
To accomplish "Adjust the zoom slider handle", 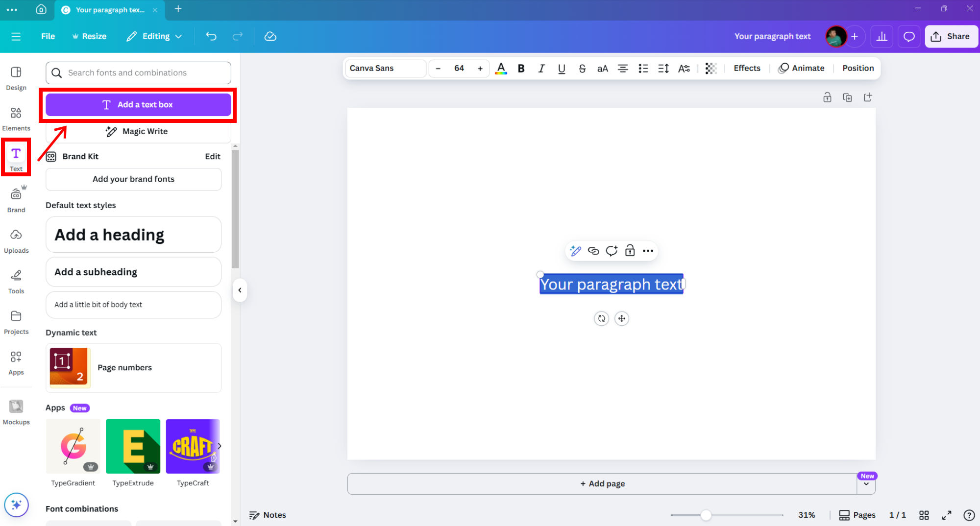I will 706,515.
